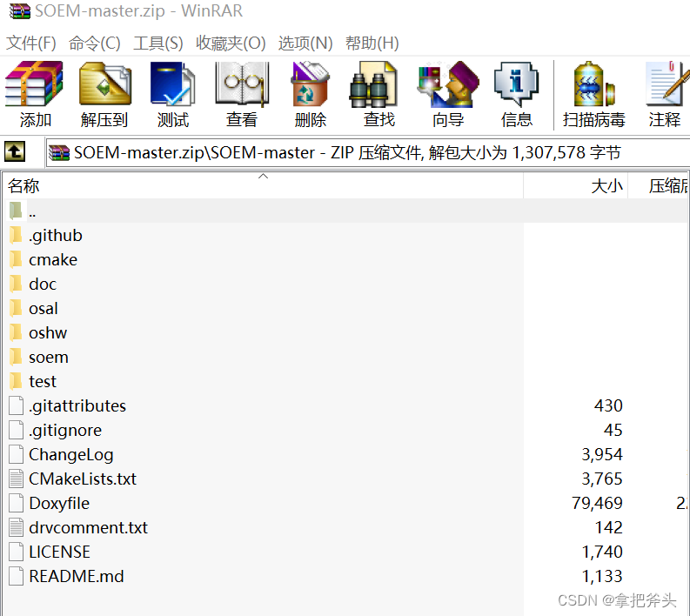Select the .gitignore file name
690x616 pixels.
pos(65,430)
